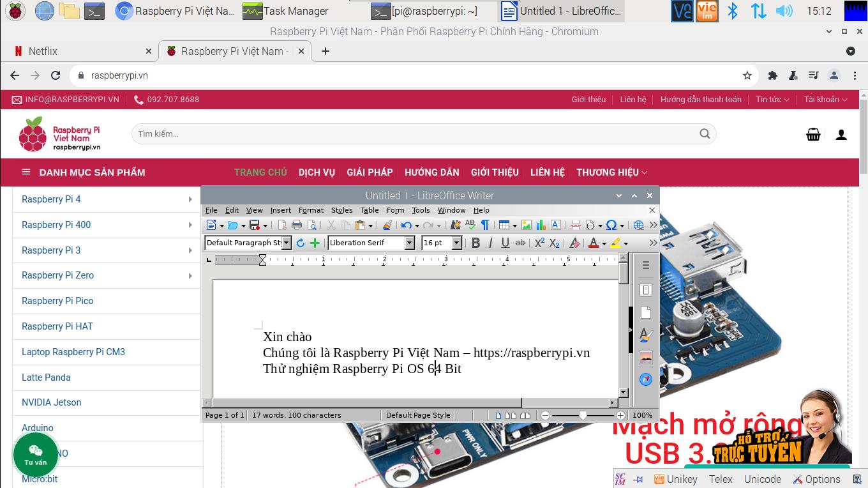Insert a chart using toolbar icon
This screenshot has height=488, width=868.
(x=541, y=225)
